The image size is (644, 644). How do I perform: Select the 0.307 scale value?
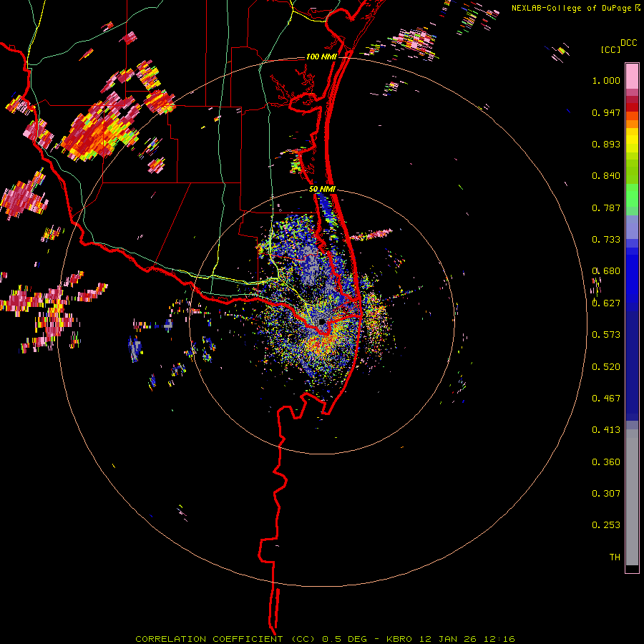[x=606, y=494]
